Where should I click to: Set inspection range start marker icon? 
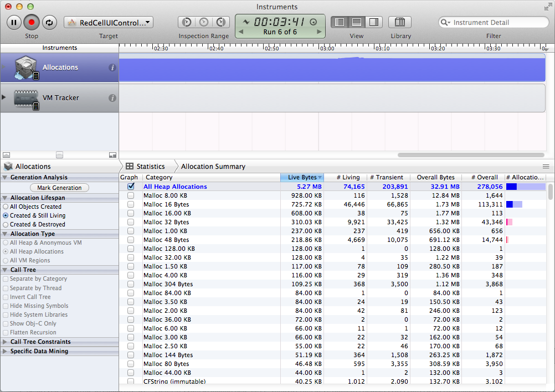187,22
